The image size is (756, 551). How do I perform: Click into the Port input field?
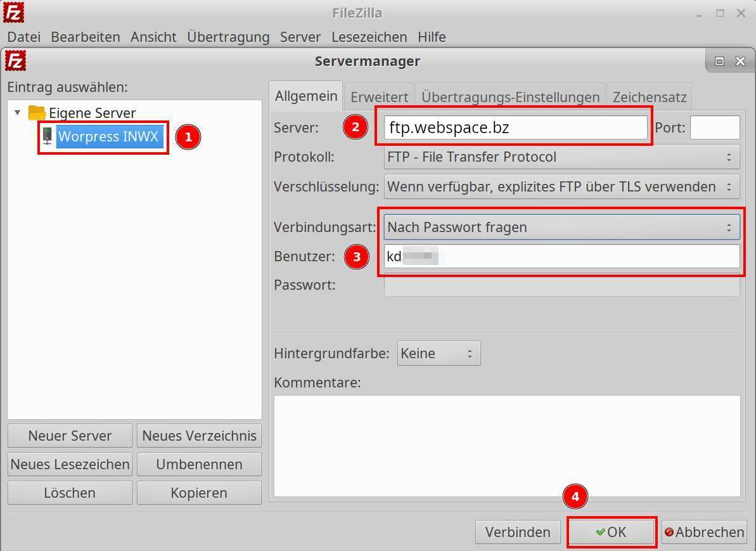pos(714,128)
